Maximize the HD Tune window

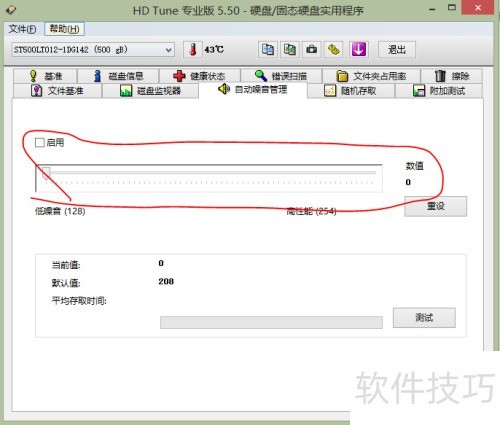[452, 8]
